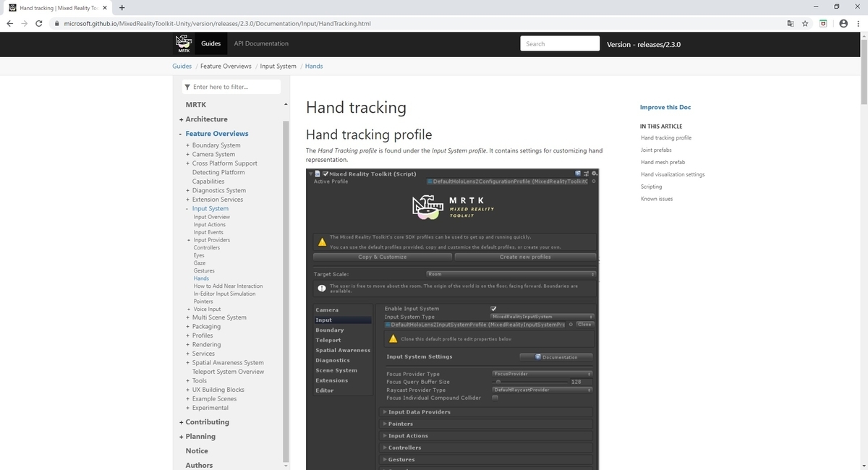Open the Notice sidebar entry
Viewport: 868px width, 470px height.
(x=197, y=450)
